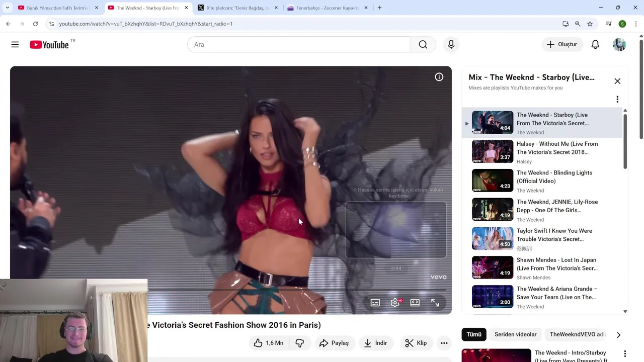Start voice search with the microphone
644x362 pixels.
451,45
